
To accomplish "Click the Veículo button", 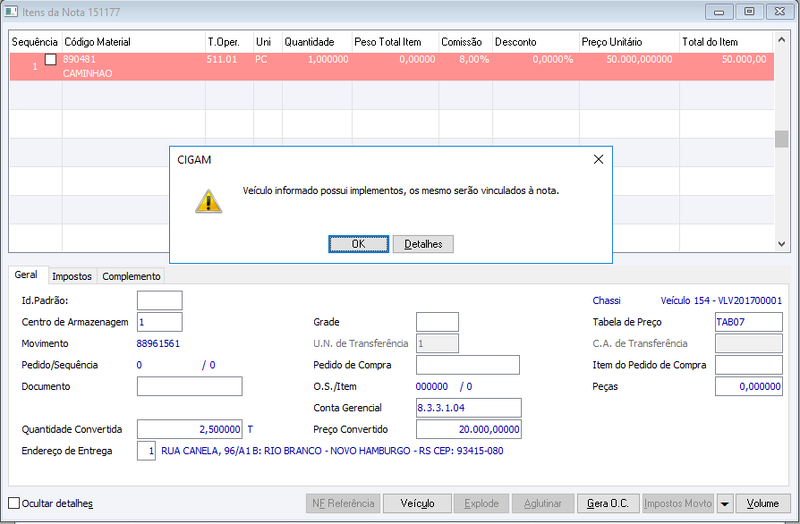I will tap(417, 504).
